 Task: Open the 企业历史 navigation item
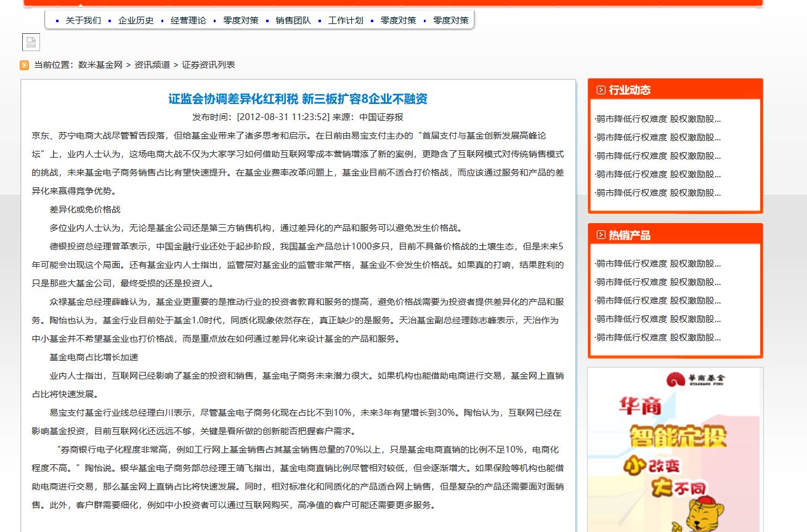pyautogui.click(x=136, y=20)
